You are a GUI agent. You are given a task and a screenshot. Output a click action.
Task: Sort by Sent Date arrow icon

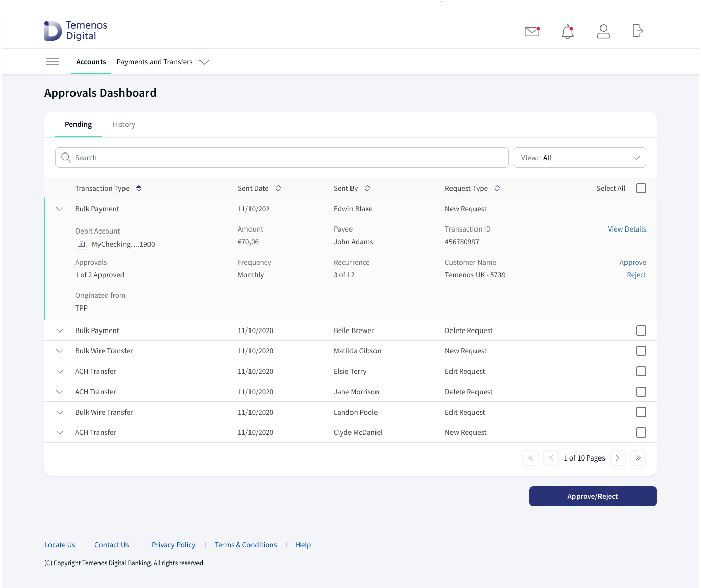click(278, 188)
